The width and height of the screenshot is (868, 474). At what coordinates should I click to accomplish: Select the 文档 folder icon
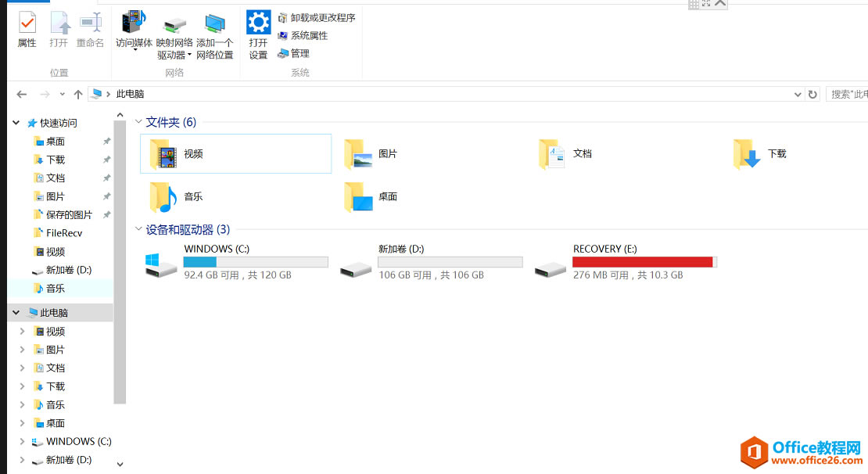(x=551, y=154)
